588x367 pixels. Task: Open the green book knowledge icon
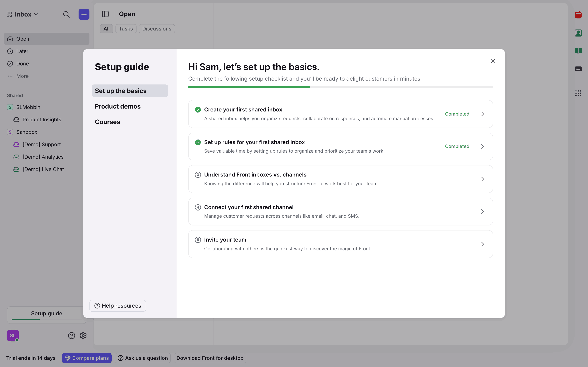(578, 51)
